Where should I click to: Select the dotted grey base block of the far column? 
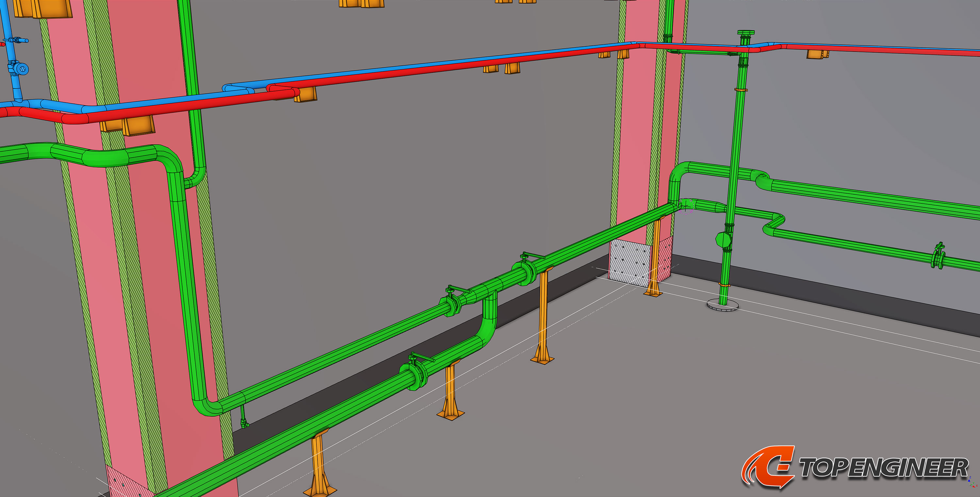pyautogui.click(x=629, y=263)
